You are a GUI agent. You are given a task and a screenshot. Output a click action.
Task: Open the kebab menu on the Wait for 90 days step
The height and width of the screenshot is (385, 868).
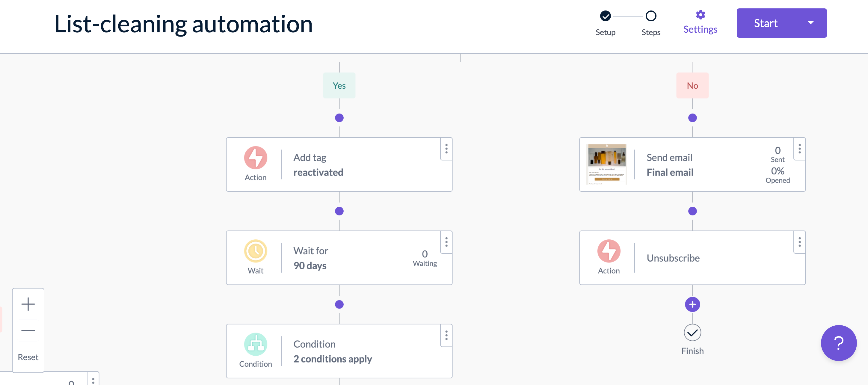[446, 242]
